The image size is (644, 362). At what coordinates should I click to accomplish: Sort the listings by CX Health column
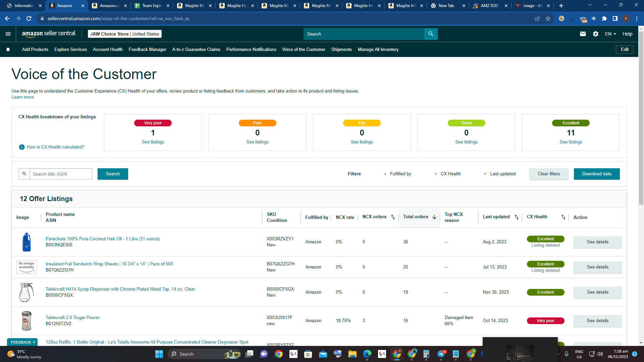tap(563, 217)
